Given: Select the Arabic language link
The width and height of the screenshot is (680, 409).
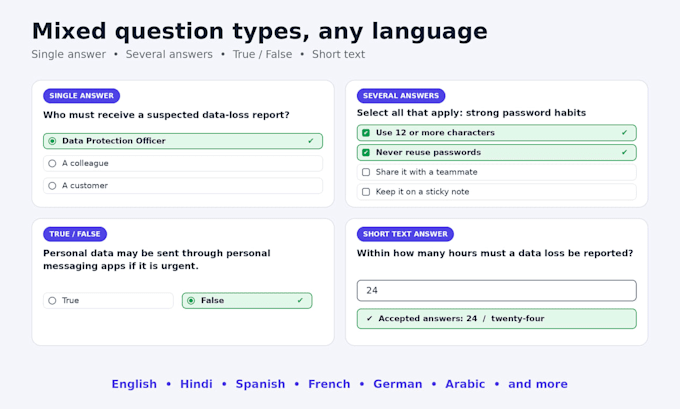Looking at the screenshot, I should point(465,384).
